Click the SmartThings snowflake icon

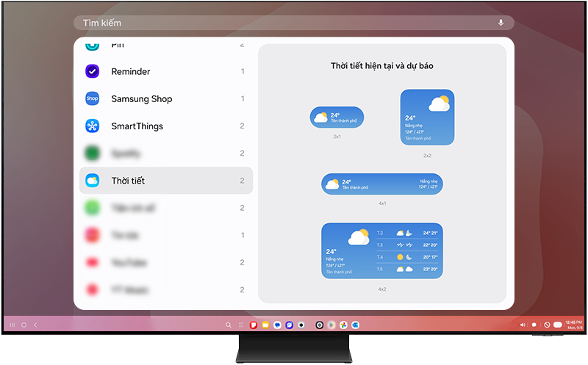point(93,126)
